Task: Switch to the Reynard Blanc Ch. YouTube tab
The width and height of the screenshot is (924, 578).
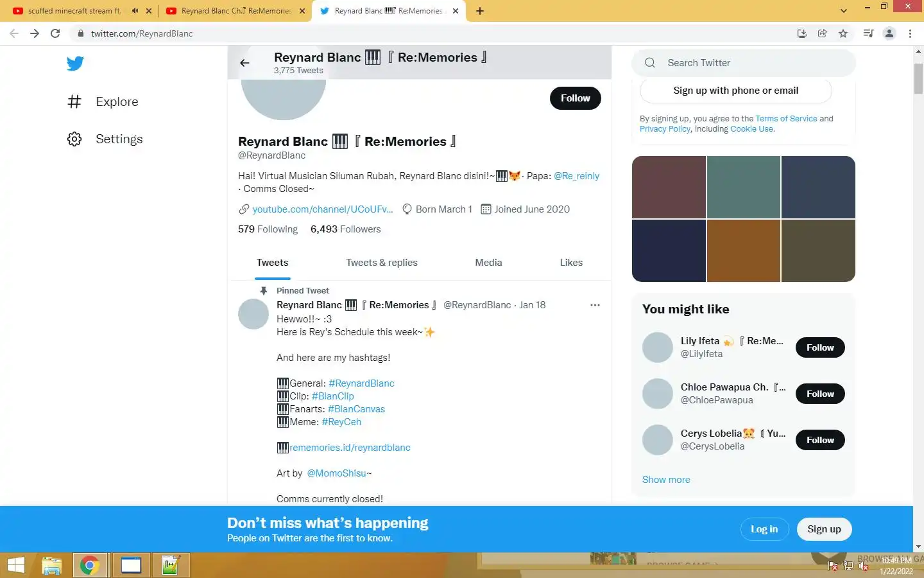Action: [234, 11]
